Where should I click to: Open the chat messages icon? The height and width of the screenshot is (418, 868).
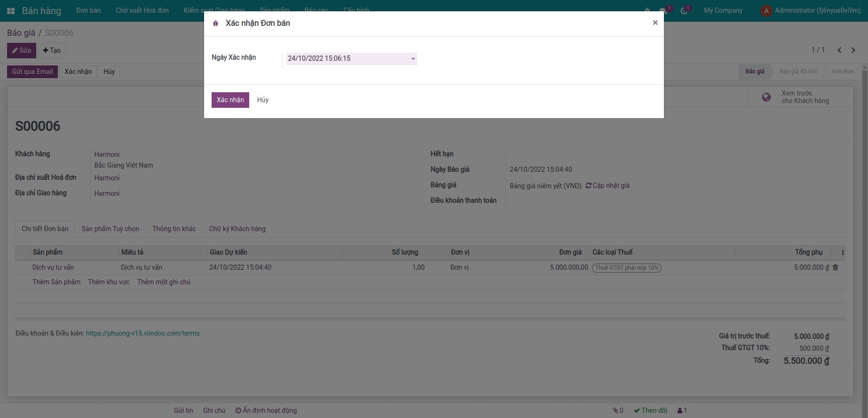pos(663,10)
